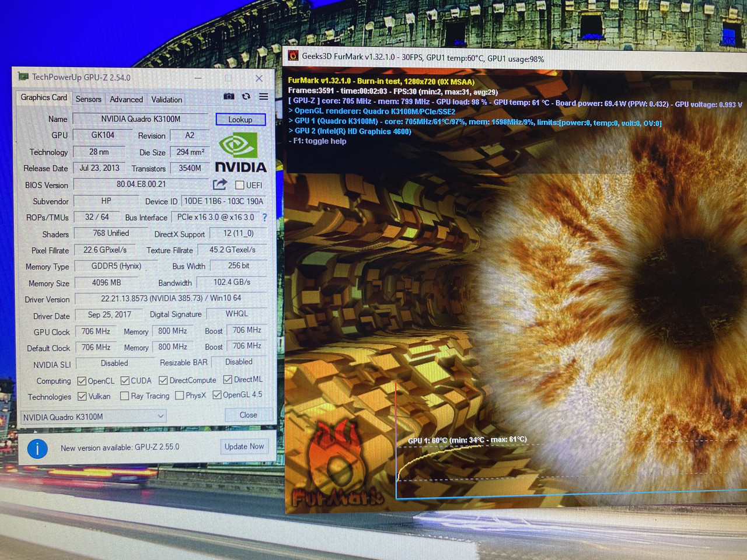Click the Device ID field 10DE 11B6
Screen dimensions: 747x560
[x=224, y=201]
